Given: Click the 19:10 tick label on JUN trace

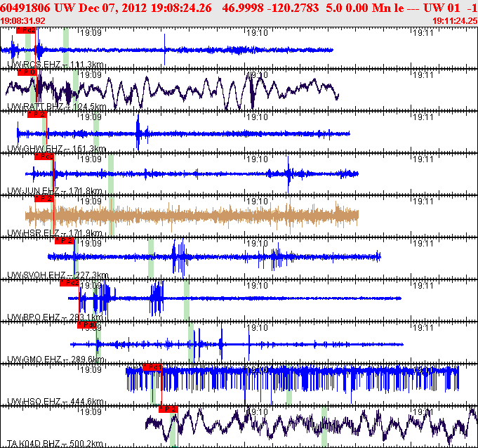Looking at the screenshot, I should [x=258, y=159].
